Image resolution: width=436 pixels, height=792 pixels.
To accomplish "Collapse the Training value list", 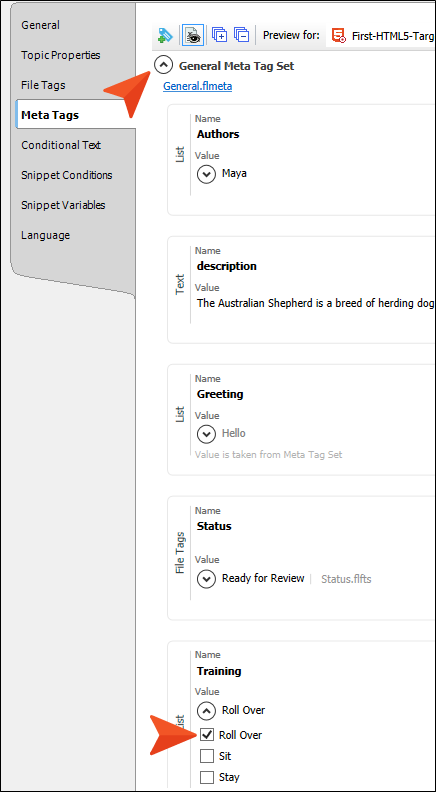I will click(x=206, y=711).
